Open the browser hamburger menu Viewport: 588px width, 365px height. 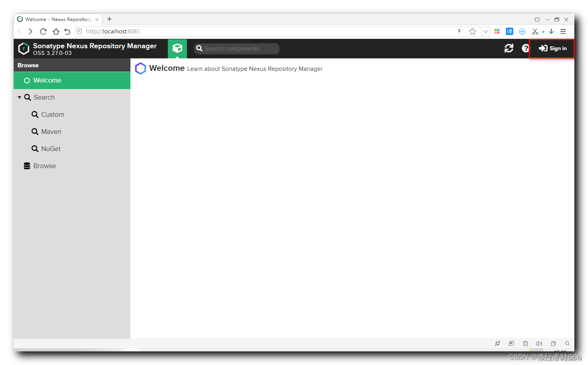point(563,31)
